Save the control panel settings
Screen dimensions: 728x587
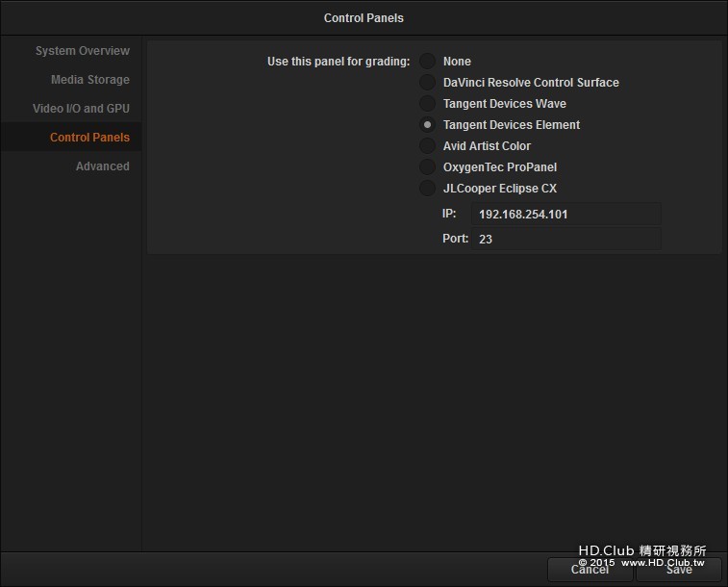pyautogui.click(x=679, y=570)
